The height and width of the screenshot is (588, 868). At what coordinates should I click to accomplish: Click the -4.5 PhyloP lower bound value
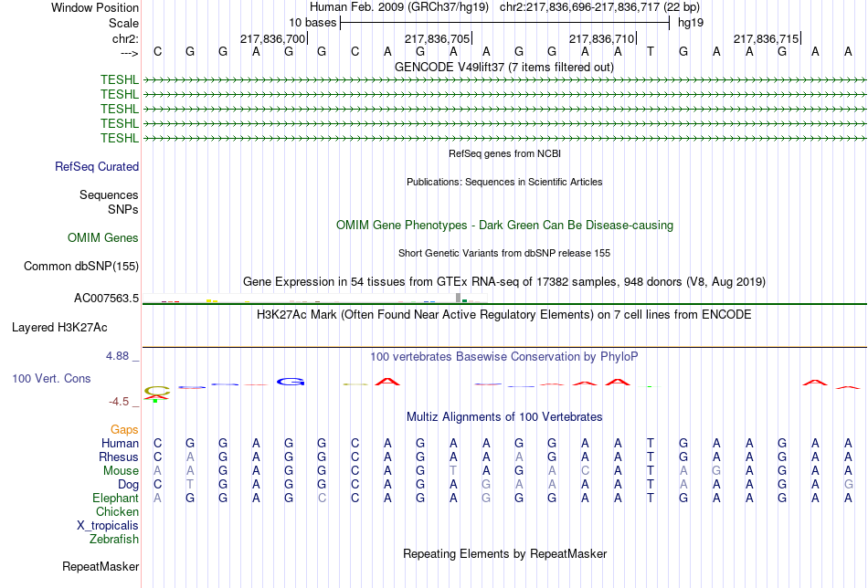coord(119,402)
